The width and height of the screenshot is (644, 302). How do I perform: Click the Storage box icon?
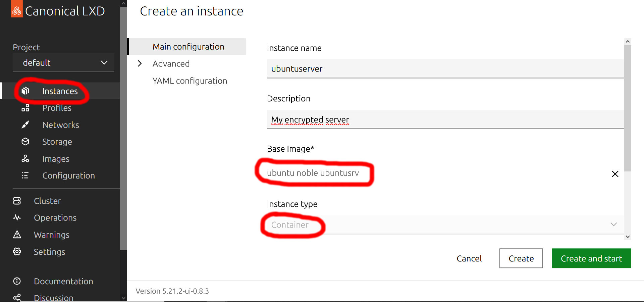25,142
